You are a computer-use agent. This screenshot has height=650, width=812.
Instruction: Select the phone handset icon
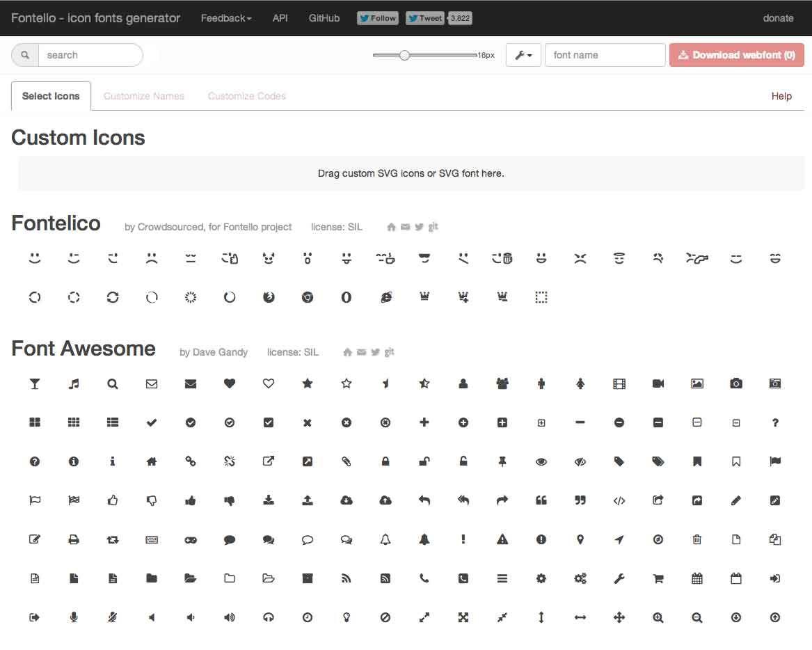tap(424, 578)
